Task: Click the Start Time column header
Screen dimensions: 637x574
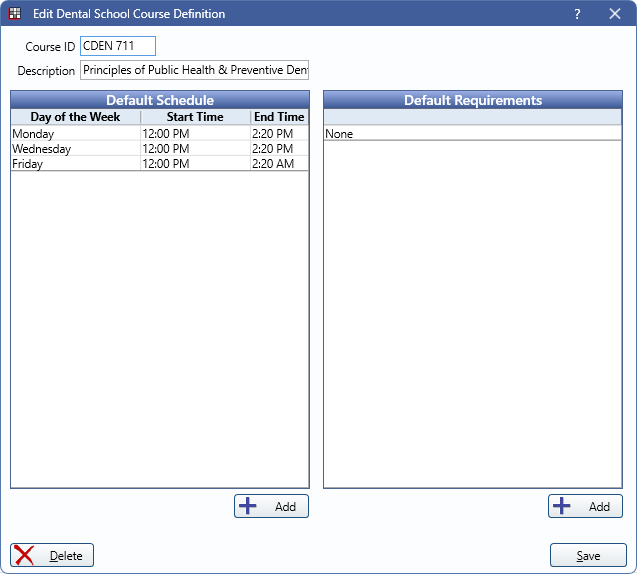Action: coord(195,117)
